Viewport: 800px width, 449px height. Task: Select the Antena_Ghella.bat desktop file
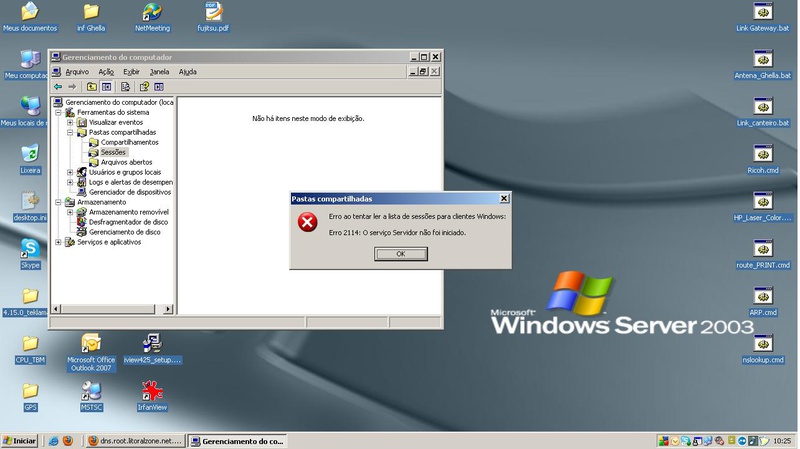tap(763, 64)
